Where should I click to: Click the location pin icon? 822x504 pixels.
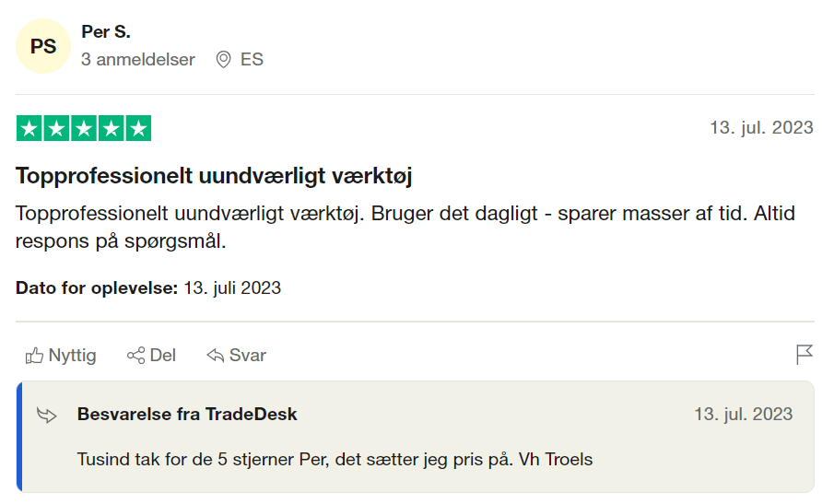pyautogui.click(x=223, y=59)
